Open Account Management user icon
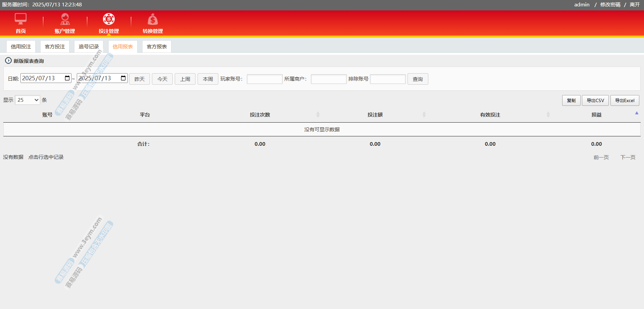Image resolution: width=644 pixels, height=309 pixels. pyautogui.click(x=65, y=19)
